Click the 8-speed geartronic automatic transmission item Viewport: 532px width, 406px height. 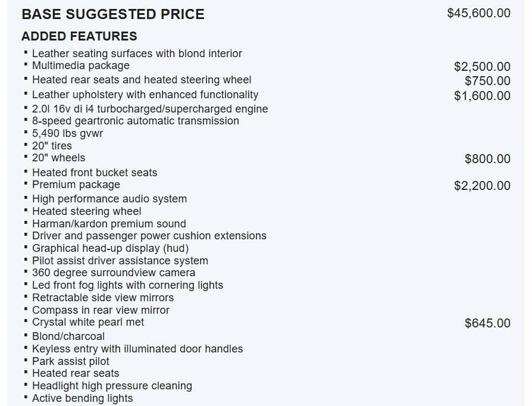[135, 121]
